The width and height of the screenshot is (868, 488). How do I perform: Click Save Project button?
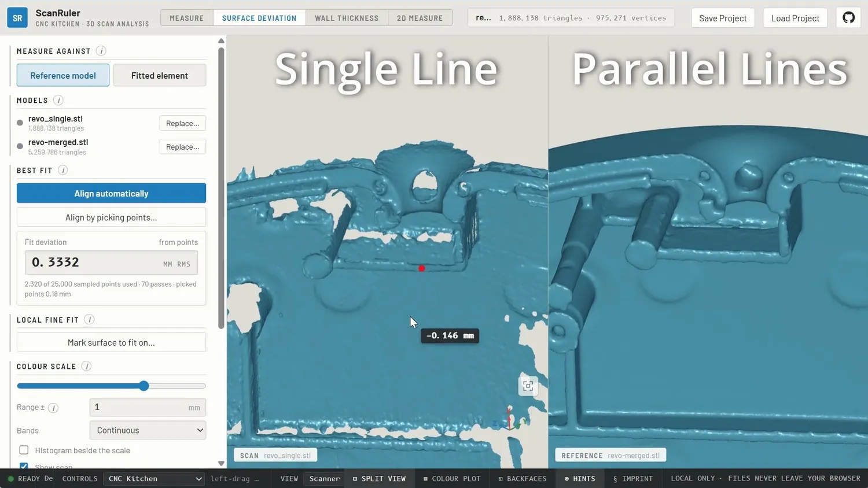point(723,18)
